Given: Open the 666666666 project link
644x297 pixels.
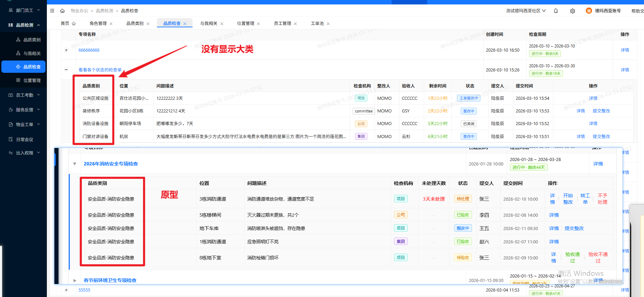Looking at the screenshot, I should (89, 50).
